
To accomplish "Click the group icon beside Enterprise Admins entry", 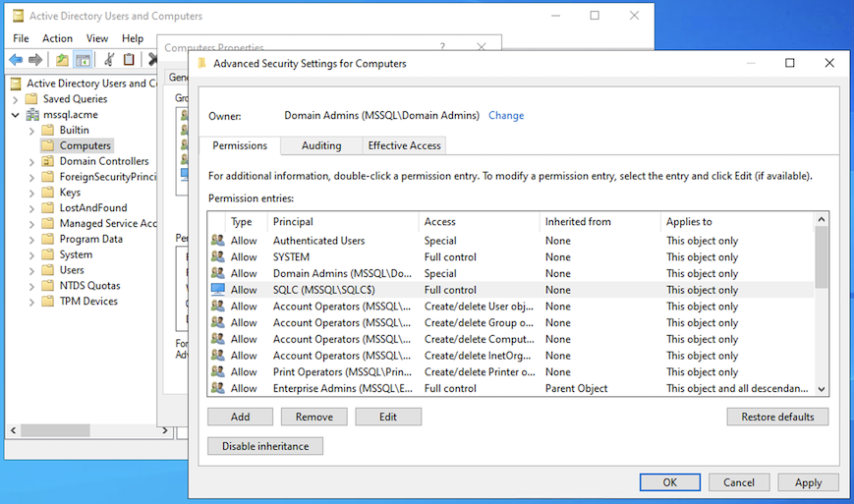I will click(218, 388).
